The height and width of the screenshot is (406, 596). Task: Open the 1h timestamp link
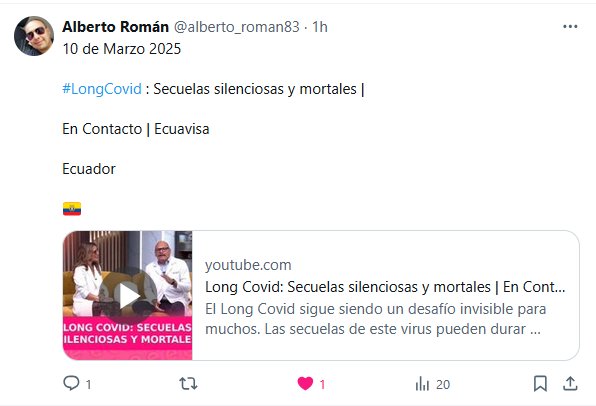320,27
